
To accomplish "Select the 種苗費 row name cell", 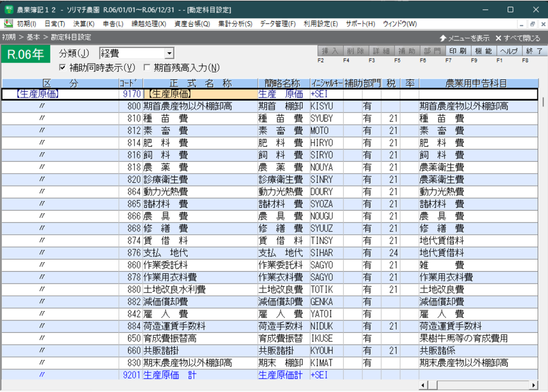I will pos(200,118).
